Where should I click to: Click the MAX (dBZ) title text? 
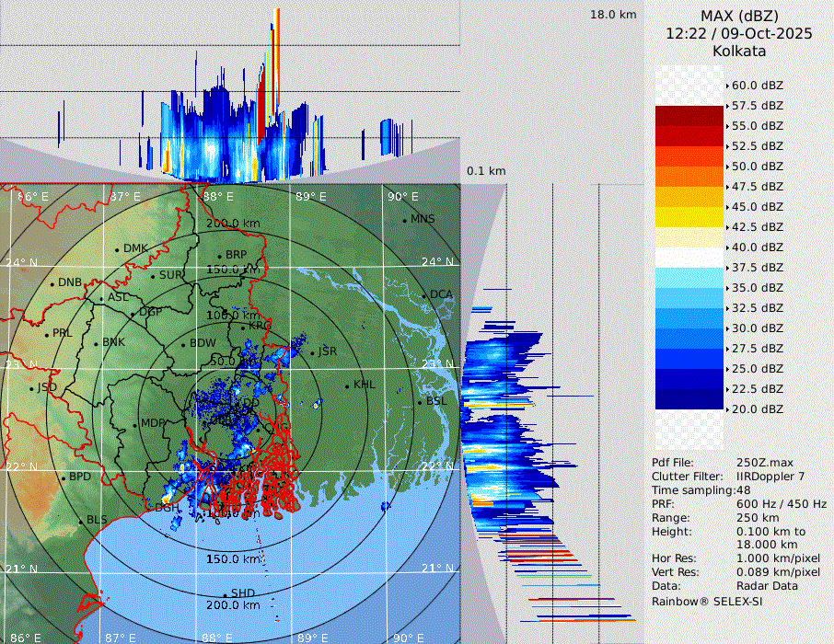[738, 16]
